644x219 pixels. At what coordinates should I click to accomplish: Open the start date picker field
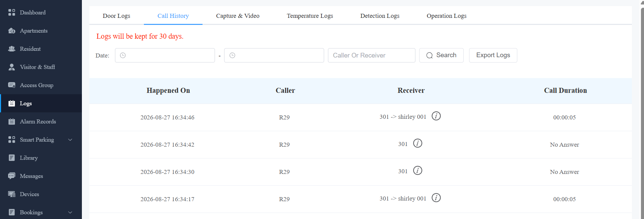pyautogui.click(x=165, y=55)
